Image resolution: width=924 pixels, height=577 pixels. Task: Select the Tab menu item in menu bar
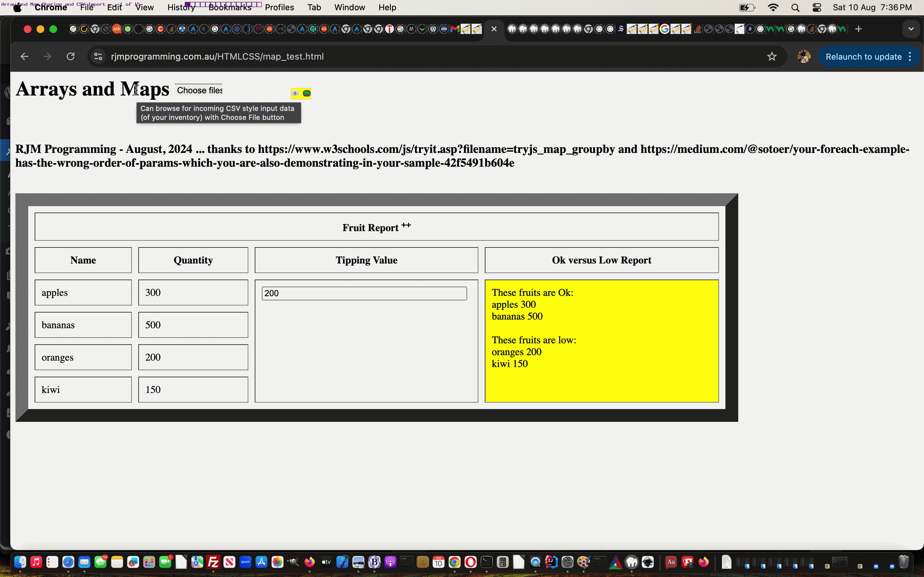(315, 7)
